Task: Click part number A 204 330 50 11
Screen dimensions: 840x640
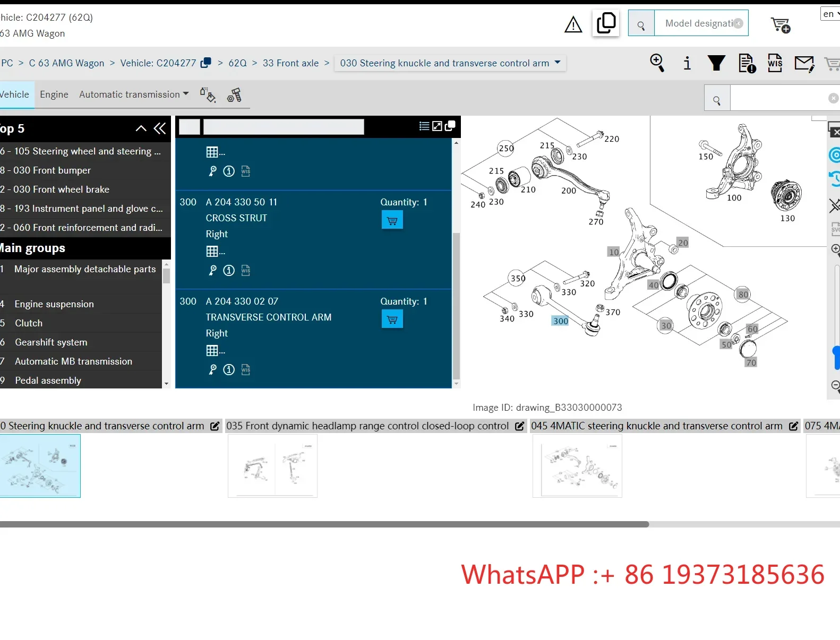Action: (x=242, y=202)
